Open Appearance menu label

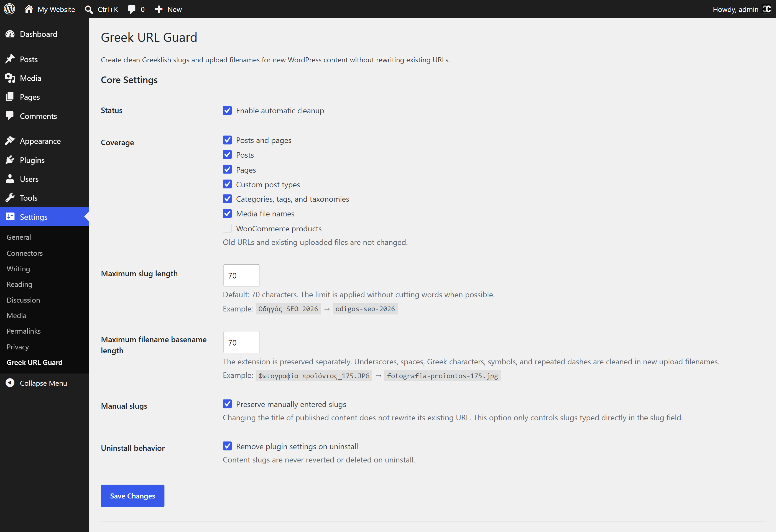pyautogui.click(x=40, y=141)
